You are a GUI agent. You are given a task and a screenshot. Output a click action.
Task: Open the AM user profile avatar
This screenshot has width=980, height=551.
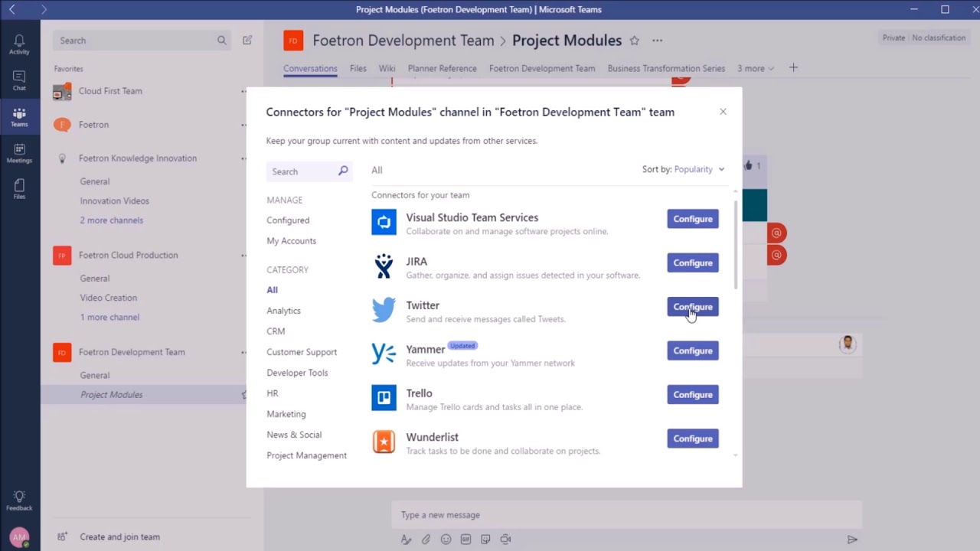(19, 537)
